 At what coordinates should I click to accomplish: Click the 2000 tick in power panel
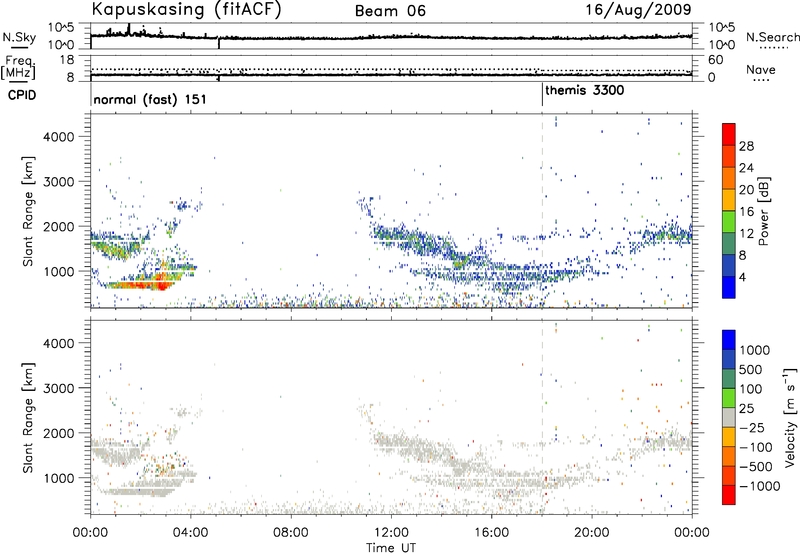[59, 226]
